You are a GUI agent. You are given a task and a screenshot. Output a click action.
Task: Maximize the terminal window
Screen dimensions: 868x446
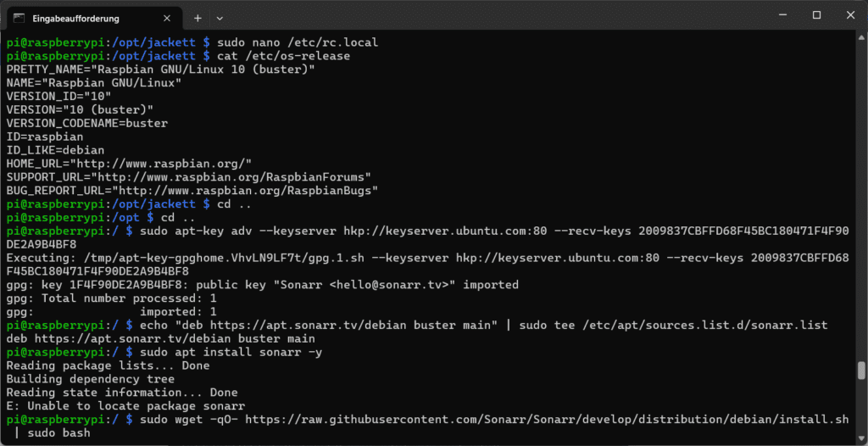pos(816,15)
